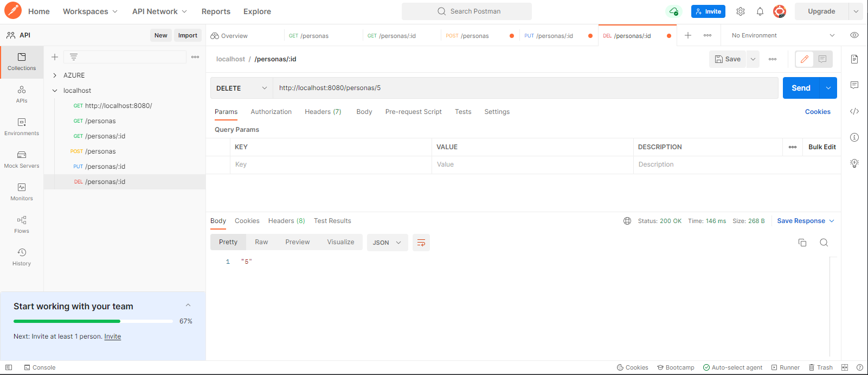Screen dimensions: 868x375
Task: Click the Import button
Action: 188,35
